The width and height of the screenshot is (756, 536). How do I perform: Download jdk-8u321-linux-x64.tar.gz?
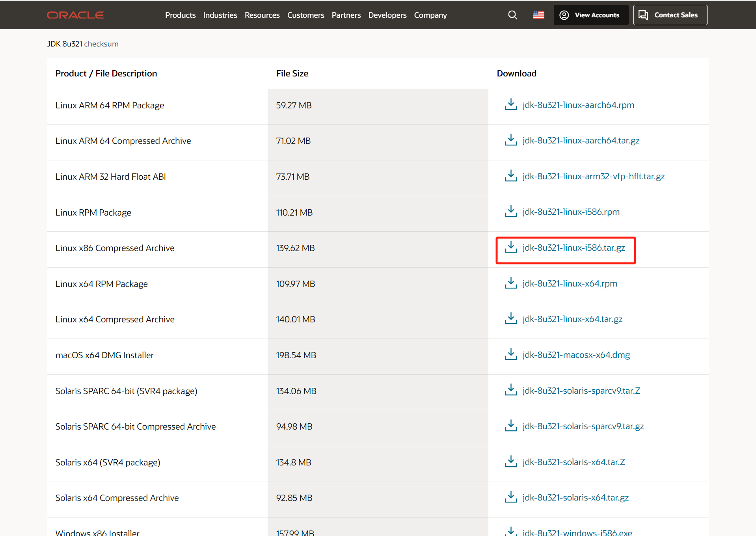[x=572, y=319]
